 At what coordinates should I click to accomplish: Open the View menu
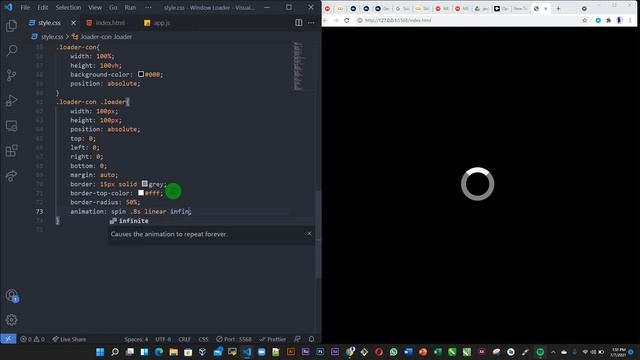pos(95,7)
